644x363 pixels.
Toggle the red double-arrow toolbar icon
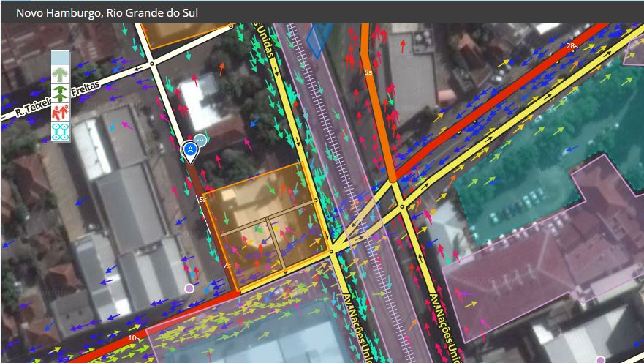click(60, 112)
